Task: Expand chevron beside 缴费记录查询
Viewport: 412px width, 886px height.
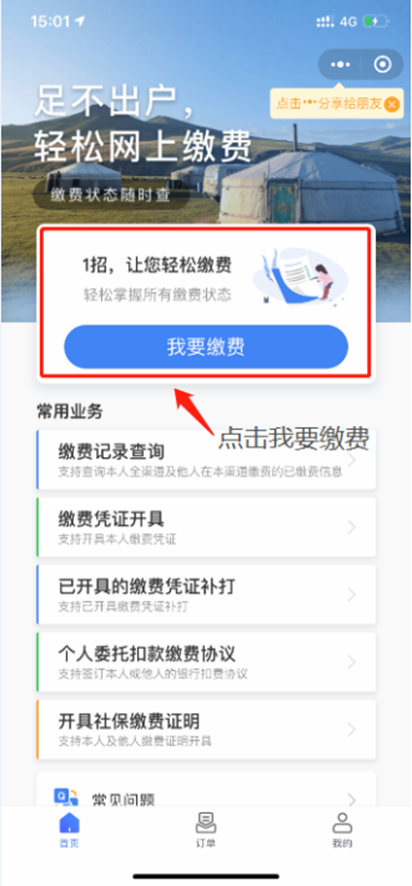Action: pyautogui.click(x=352, y=460)
